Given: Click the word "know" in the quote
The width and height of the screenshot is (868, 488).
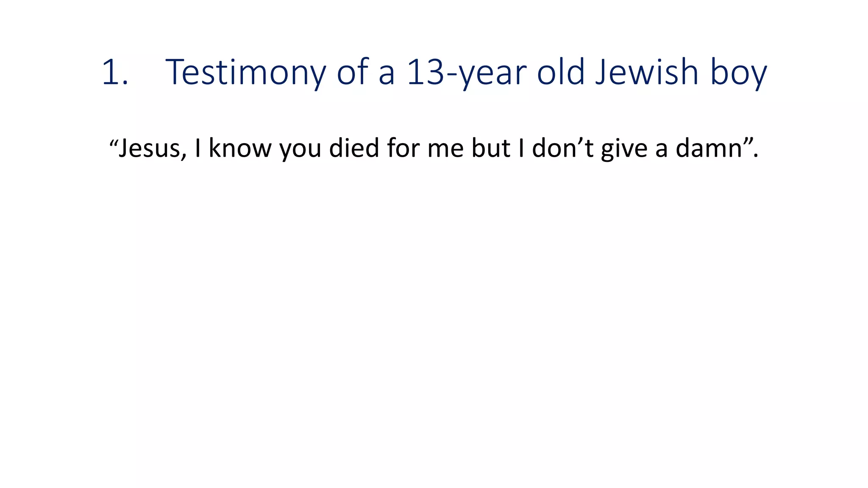Looking at the screenshot, I should click(x=240, y=148).
